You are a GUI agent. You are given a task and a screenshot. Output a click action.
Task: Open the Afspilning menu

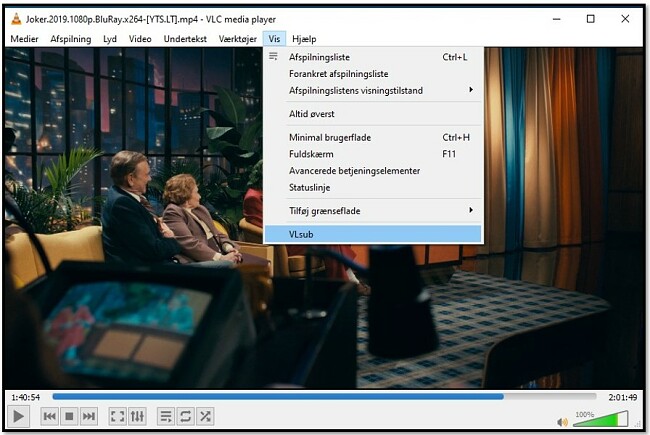pos(70,39)
